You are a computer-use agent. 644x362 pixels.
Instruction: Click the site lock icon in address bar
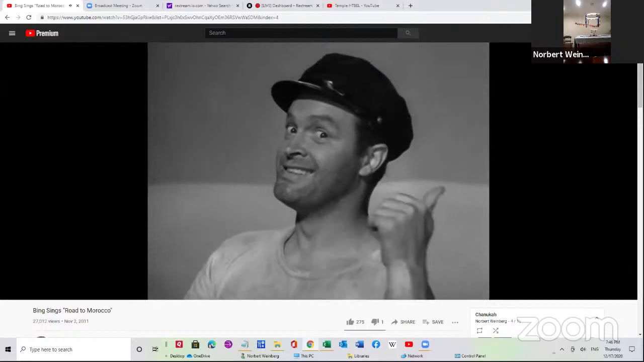tap(42, 18)
